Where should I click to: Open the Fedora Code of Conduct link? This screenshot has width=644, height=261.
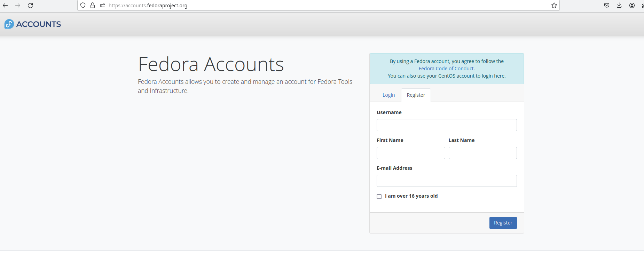click(446, 69)
